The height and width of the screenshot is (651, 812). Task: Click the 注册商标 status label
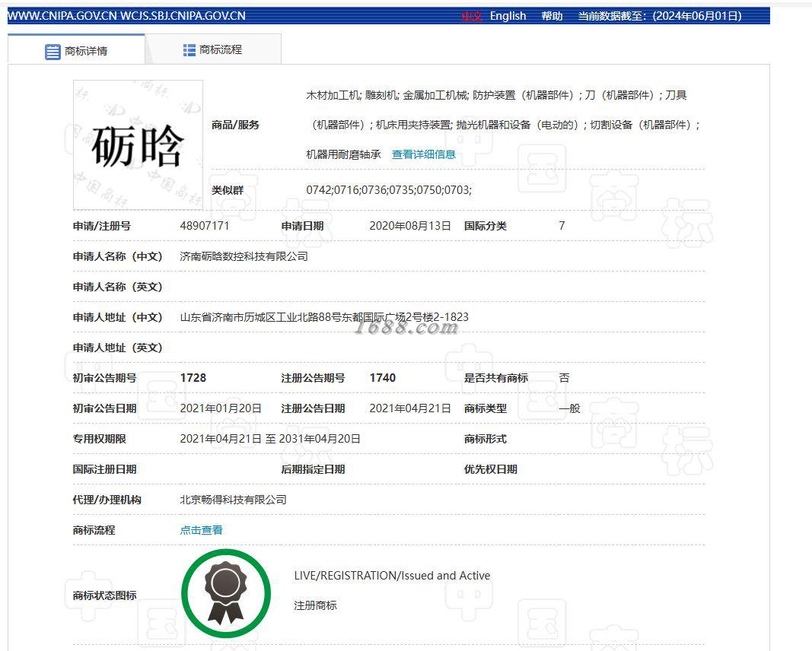pyautogui.click(x=315, y=605)
